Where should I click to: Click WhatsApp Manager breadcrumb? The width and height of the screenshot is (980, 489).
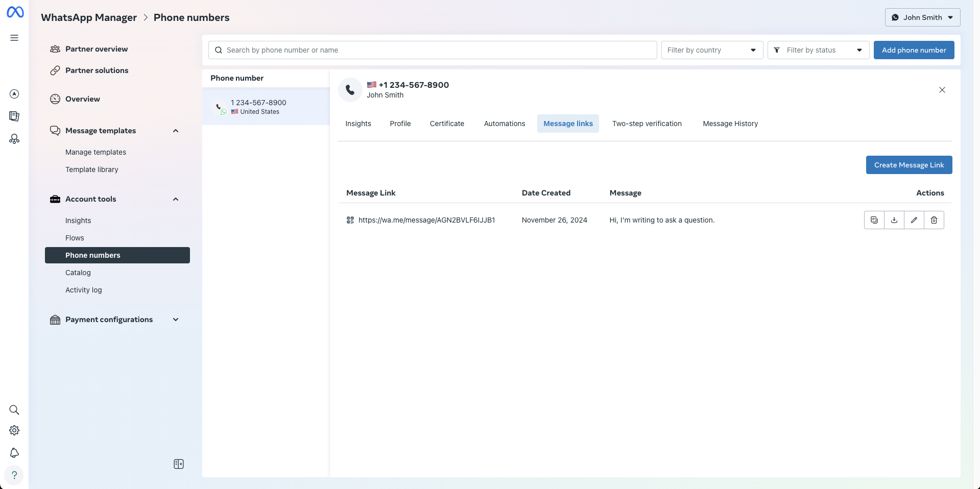[89, 17]
